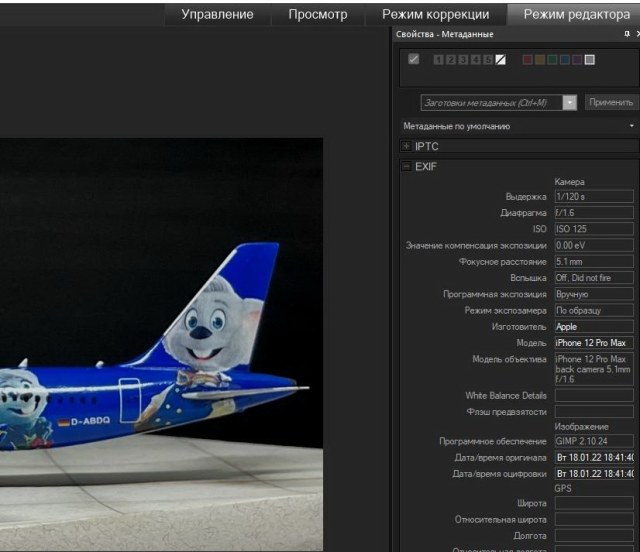Open the Метаданные по умолчанию view menu

pos(632,127)
